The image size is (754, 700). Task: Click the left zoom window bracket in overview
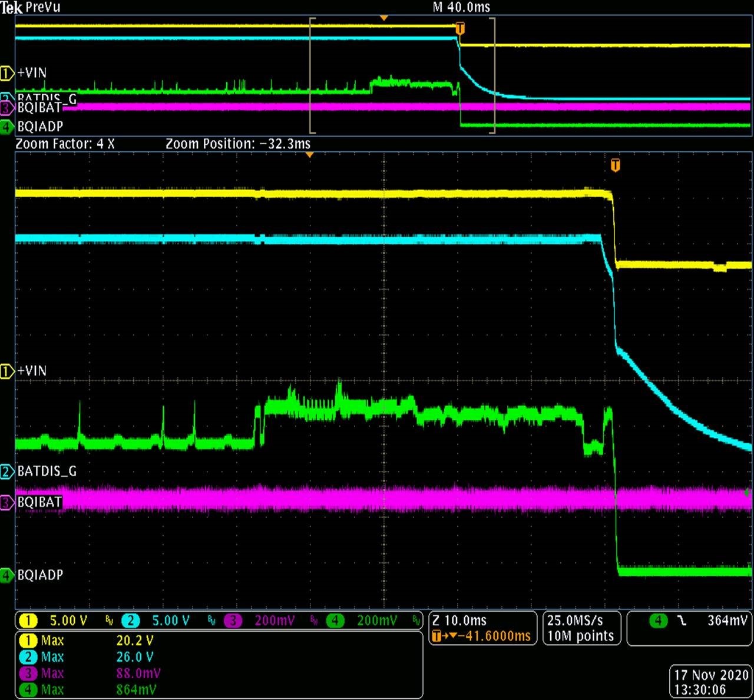(x=312, y=75)
